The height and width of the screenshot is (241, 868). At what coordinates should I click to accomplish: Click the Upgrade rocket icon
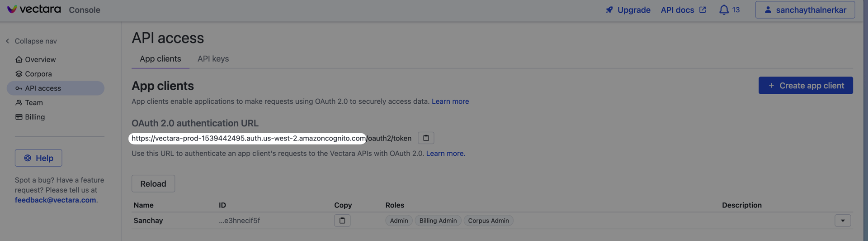coord(609,10)
